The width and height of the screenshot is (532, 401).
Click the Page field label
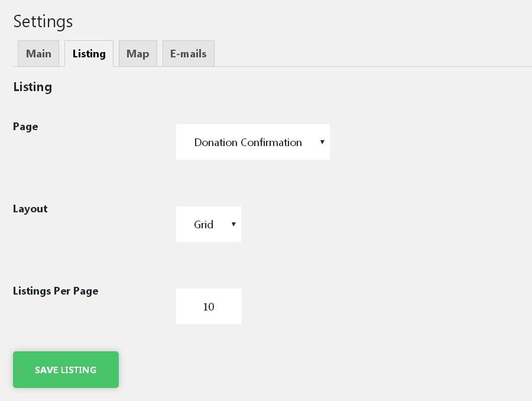click(x=25, y=127)
